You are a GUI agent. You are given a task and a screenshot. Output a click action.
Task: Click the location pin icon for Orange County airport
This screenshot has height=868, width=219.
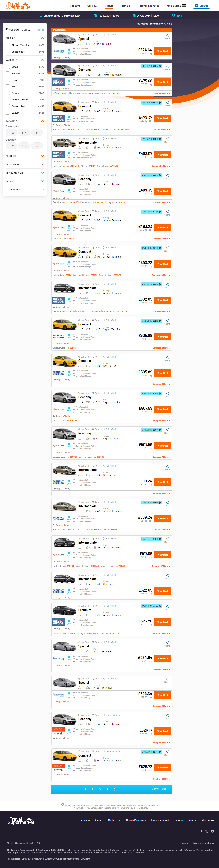(x=41, y=16)
